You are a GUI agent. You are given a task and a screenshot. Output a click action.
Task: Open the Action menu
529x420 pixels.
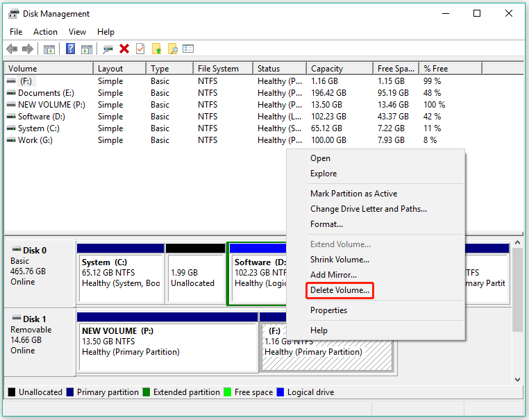click(45, 32)
